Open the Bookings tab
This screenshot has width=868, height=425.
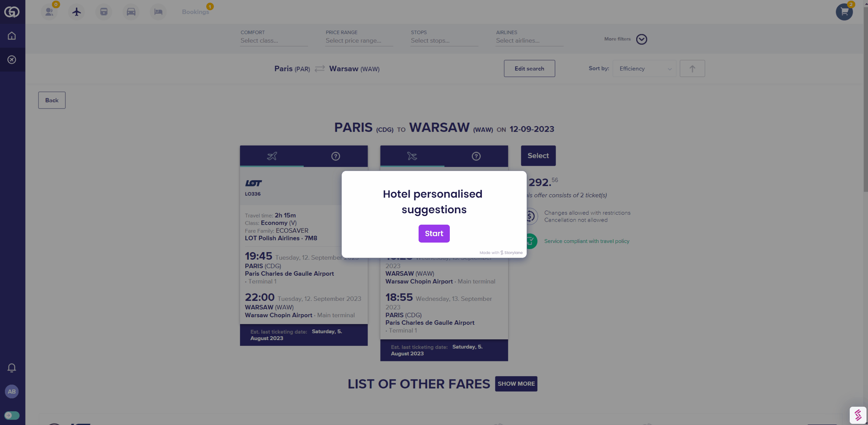[195, 12]
